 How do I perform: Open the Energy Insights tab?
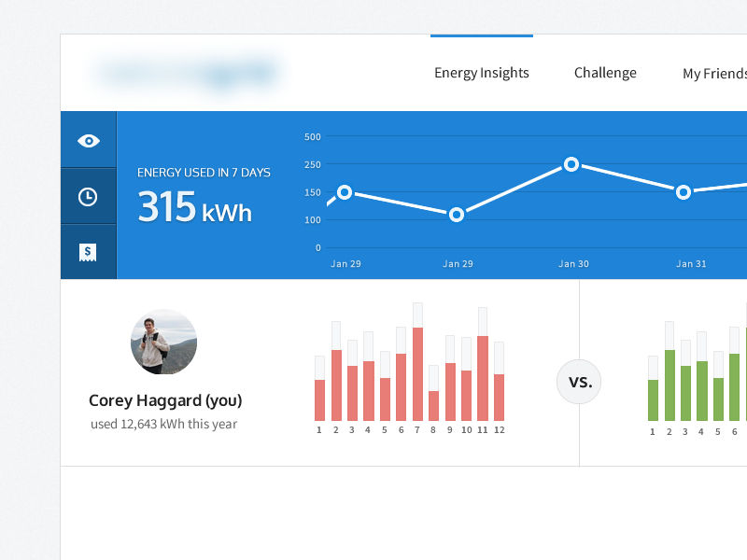(x=482, y=73)
